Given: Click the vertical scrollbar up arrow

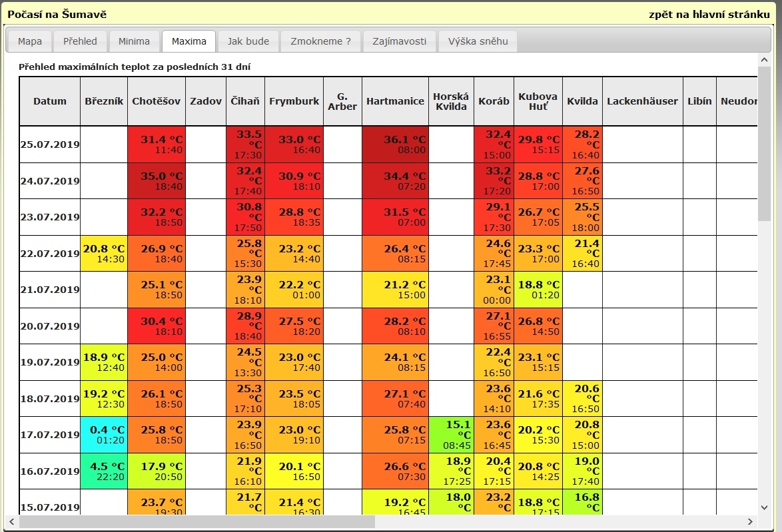Looking at the screenshot, I should pos(764,61).
